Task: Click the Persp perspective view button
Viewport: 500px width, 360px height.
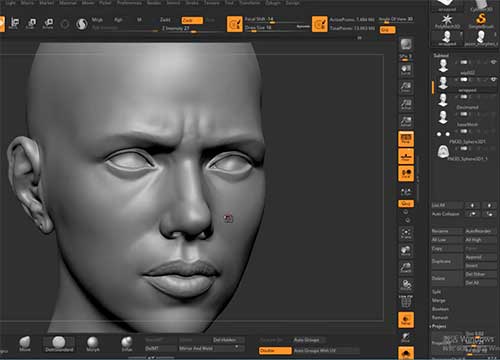Action: (406, 139)
